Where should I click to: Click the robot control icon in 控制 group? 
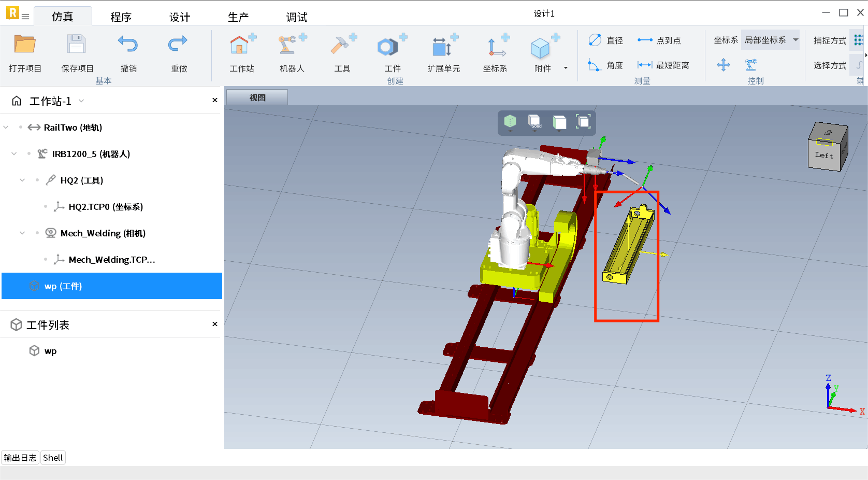750,65
